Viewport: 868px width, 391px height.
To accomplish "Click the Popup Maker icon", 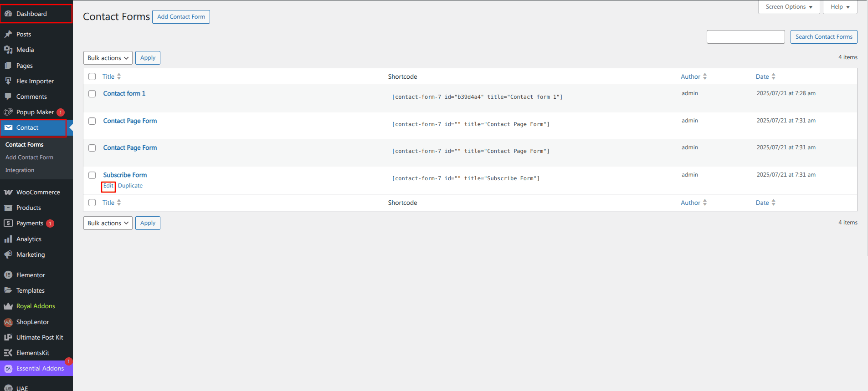I will (8, 112).
